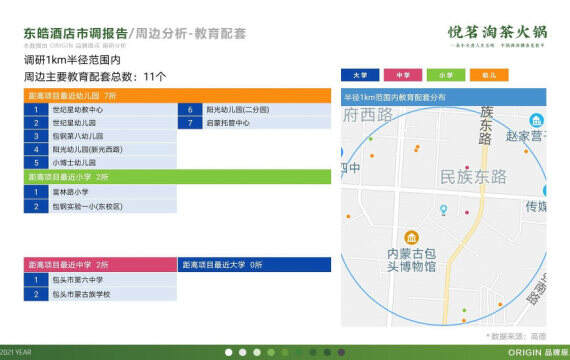The width and height of the screenshot is (570, 360).
Task: Select the blue 大学 legend swatch
Action: (360, 75)
